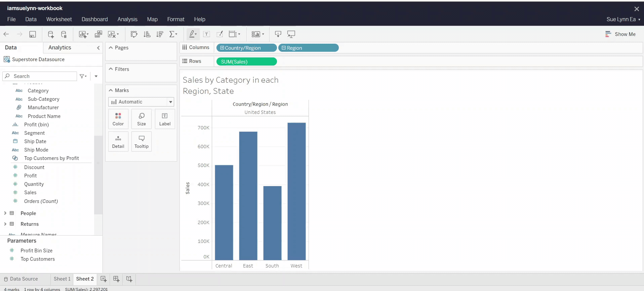Expand the Returns table in Data pane
644x291 pixels.
pyautogui.click(x=5, y=224)
